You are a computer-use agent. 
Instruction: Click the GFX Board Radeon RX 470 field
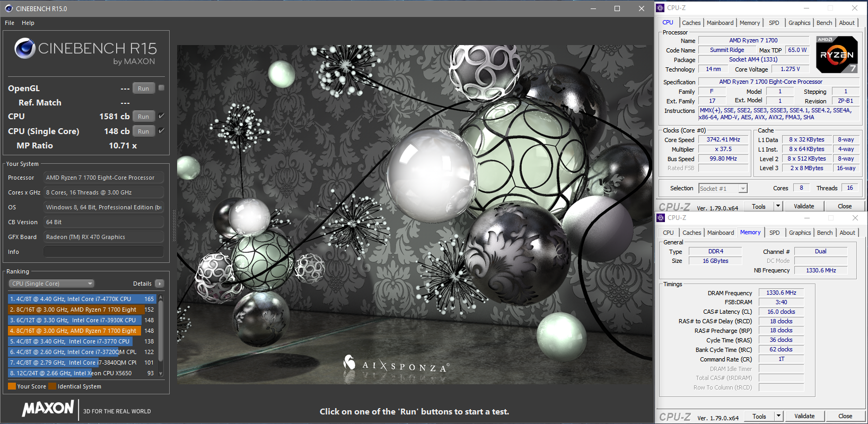pyautogui.click(x=103, y=237)
